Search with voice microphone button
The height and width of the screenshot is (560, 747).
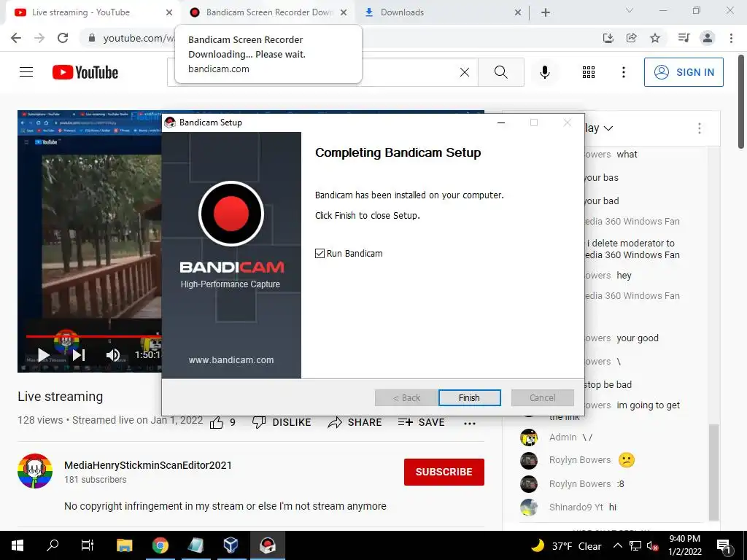545,72
